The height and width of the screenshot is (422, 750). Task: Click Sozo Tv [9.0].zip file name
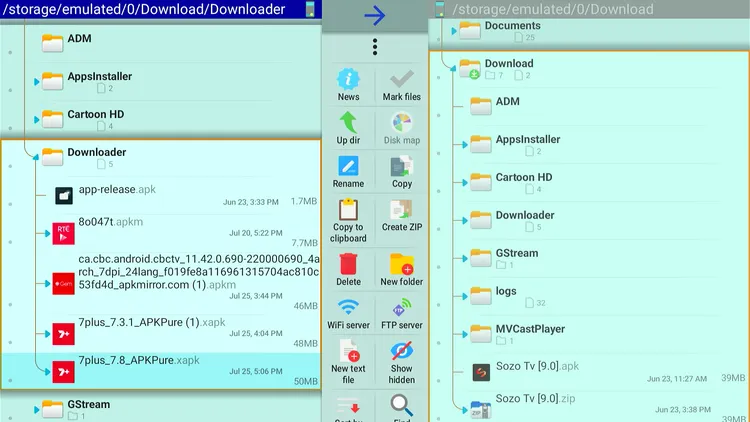pos(535,399)
